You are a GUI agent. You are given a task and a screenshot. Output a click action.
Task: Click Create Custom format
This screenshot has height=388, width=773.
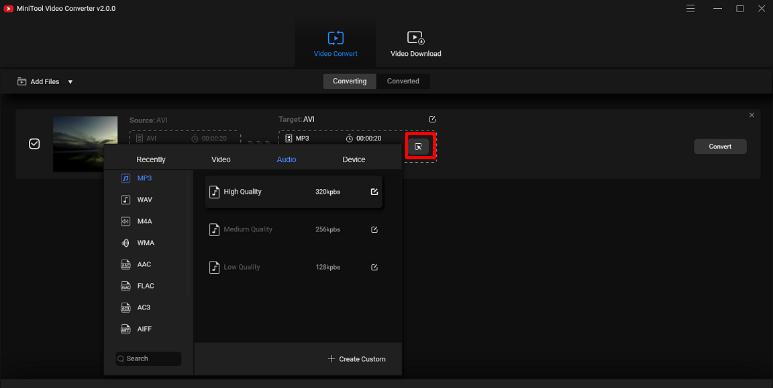click(x=356, y=359)
